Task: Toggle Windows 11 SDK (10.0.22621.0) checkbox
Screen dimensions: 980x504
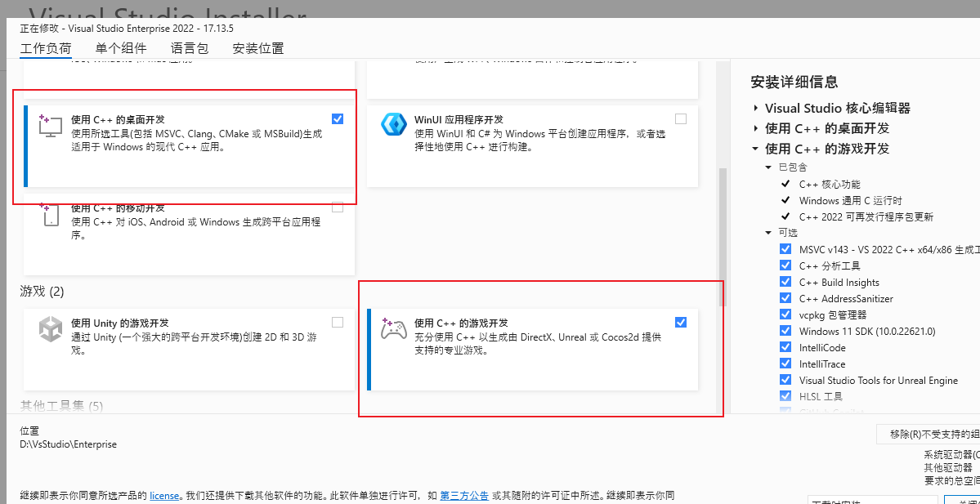Action: pyautogui.click(x=785, y=331)
